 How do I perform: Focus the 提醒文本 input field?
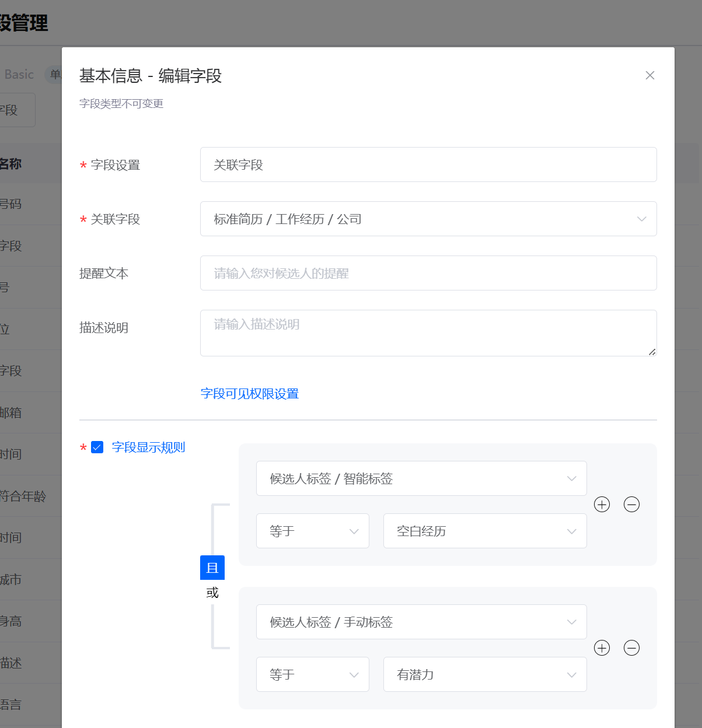(428, 273)
